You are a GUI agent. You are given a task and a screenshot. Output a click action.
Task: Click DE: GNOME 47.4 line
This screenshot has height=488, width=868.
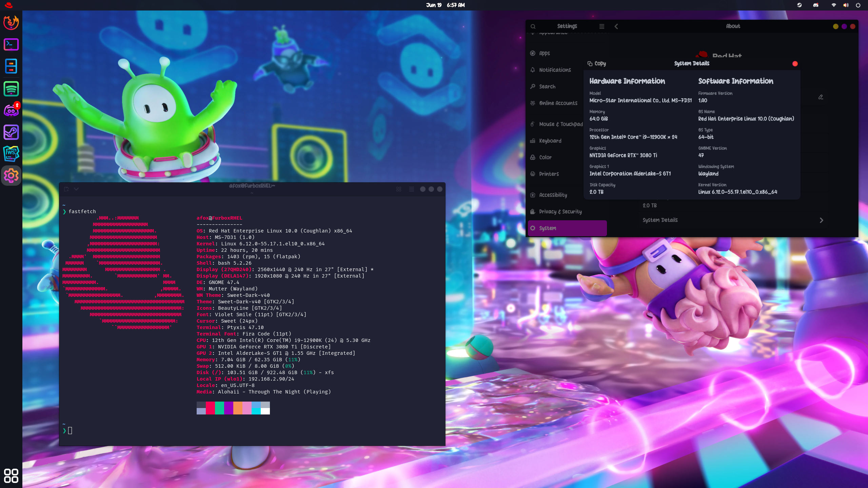tap(218, 282)
